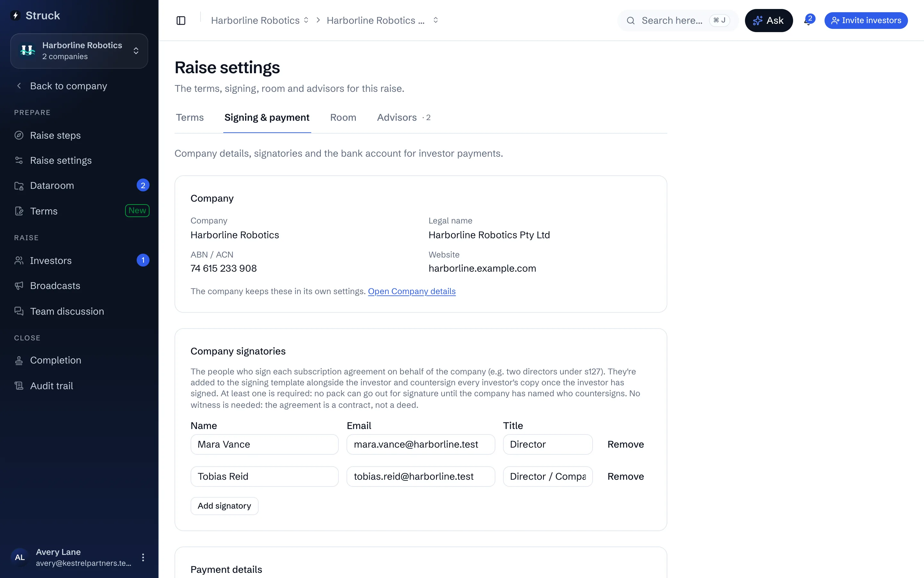The height and width of the screenshot is (578, 924).
Task: Click Harborline Robotics Pty Ltd legal name
Action: coord(489,235)
